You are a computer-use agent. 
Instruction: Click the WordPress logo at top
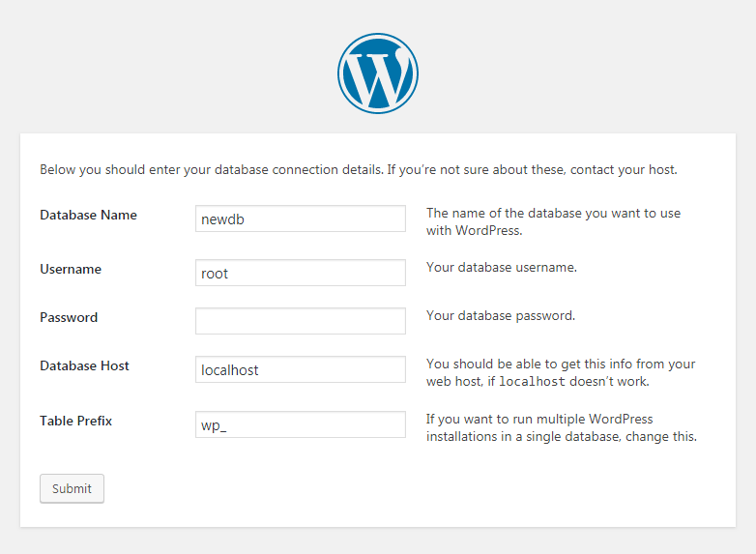pyautogui.click(x=378, y=73)
